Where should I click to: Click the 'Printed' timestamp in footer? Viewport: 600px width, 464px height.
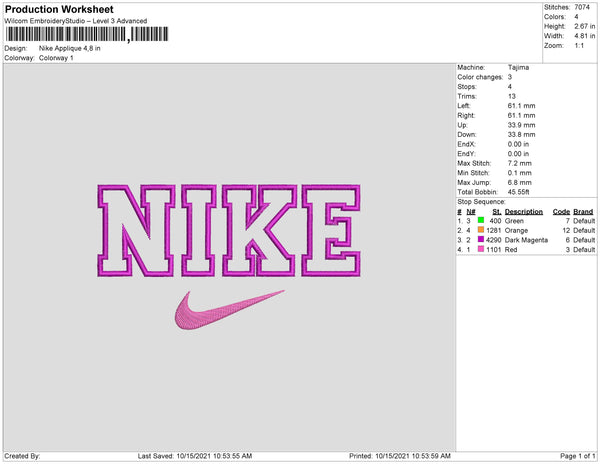coord(399,456)
